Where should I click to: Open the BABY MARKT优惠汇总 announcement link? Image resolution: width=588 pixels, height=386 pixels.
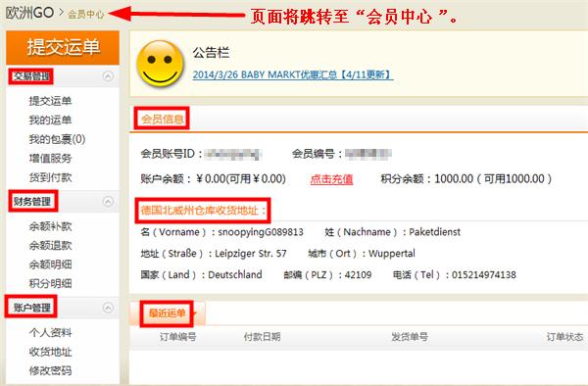coord(292,74)
